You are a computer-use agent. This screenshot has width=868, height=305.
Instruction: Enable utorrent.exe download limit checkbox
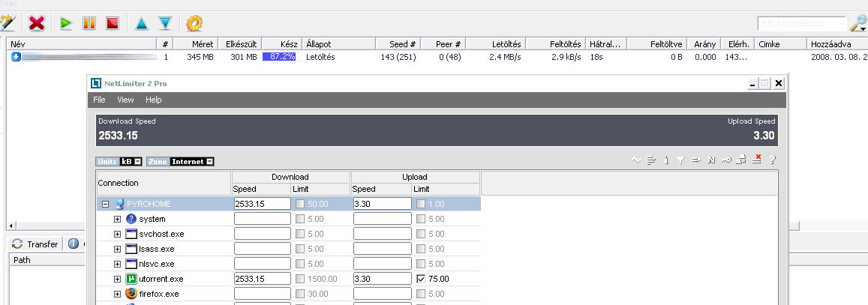(x=300, y=279)
